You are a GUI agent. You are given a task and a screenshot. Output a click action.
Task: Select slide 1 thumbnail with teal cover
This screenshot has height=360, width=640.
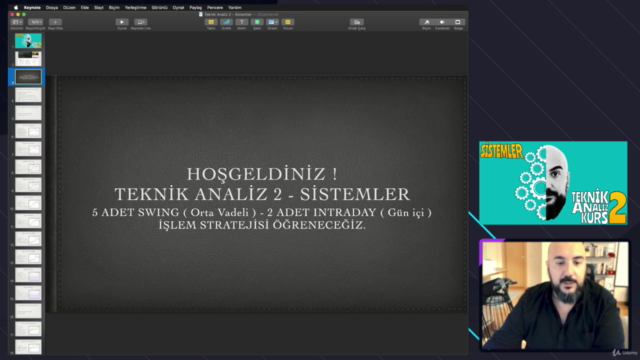(x=28, y=41)
